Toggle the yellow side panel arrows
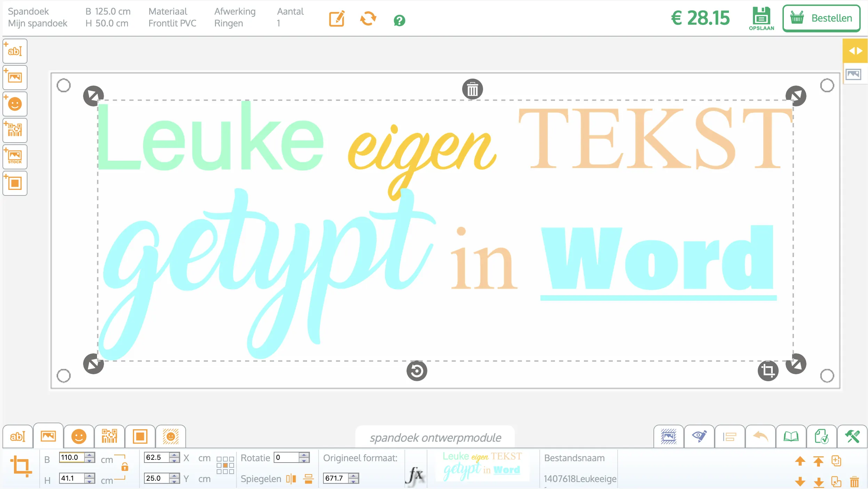This screenshot has height=489, width=868. click(x=855, y=51)
